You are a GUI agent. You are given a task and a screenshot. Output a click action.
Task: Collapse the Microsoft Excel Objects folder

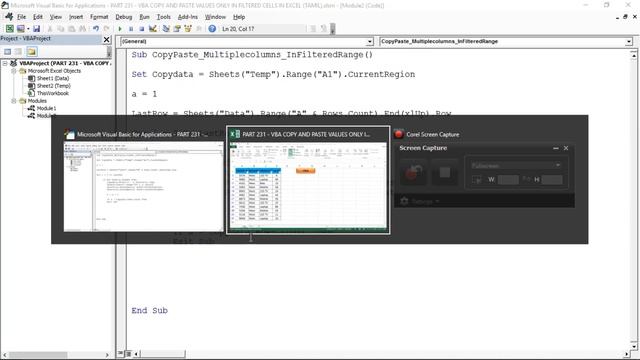(13, 71)
